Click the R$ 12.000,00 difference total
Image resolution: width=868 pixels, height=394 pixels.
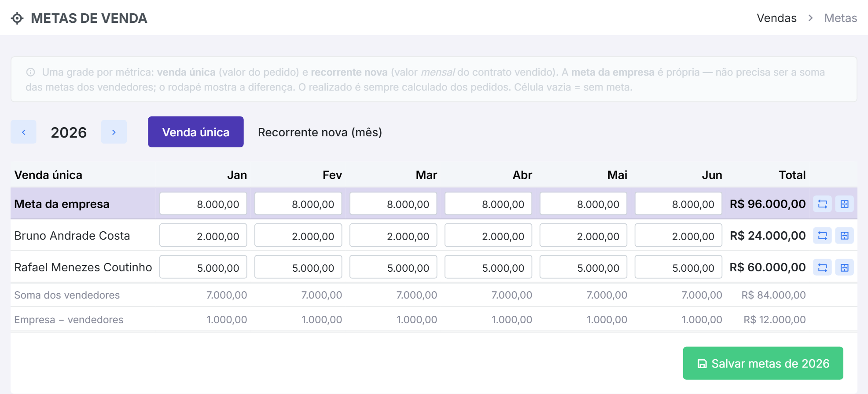775,320
